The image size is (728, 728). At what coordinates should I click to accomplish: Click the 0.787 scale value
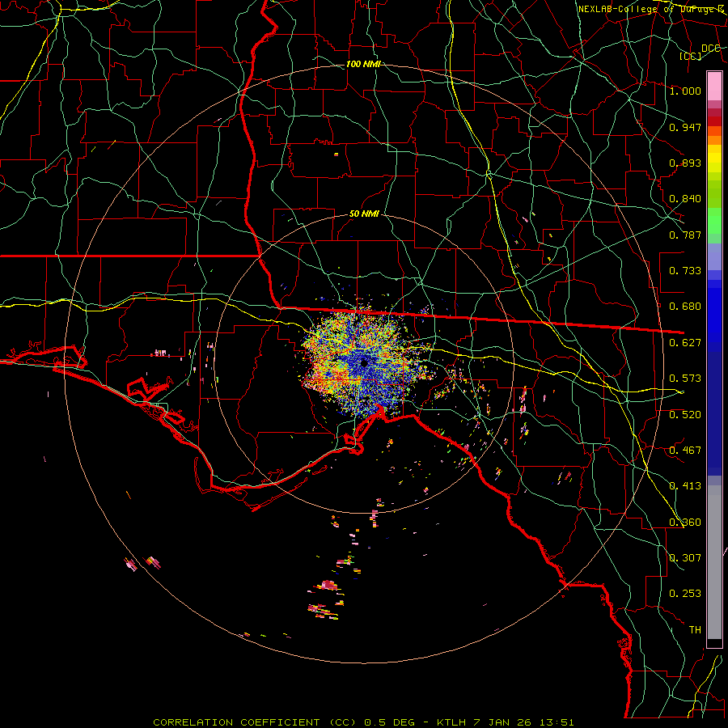685,235
